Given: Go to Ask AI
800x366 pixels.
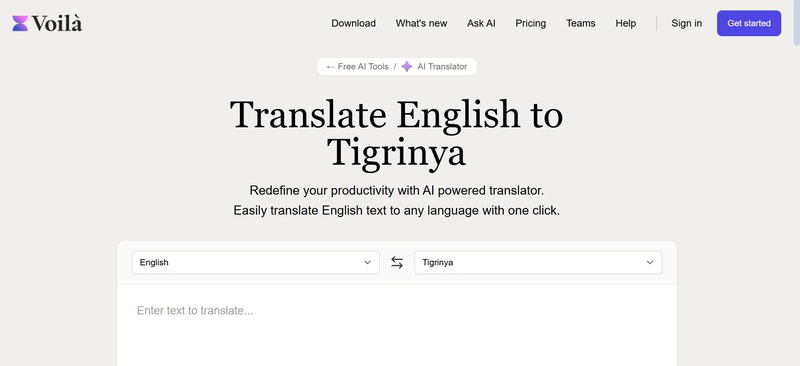Looking at the screenshot, I should [481, 23].
